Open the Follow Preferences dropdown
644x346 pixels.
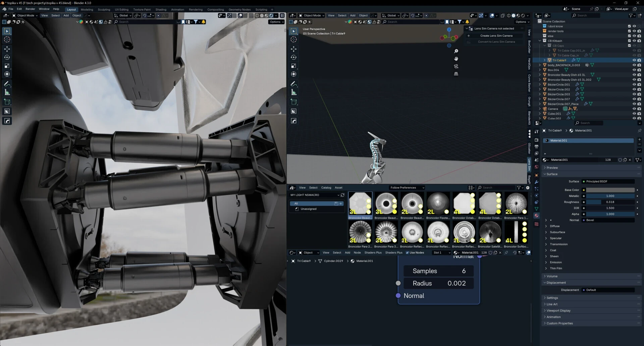coord(407,188)
